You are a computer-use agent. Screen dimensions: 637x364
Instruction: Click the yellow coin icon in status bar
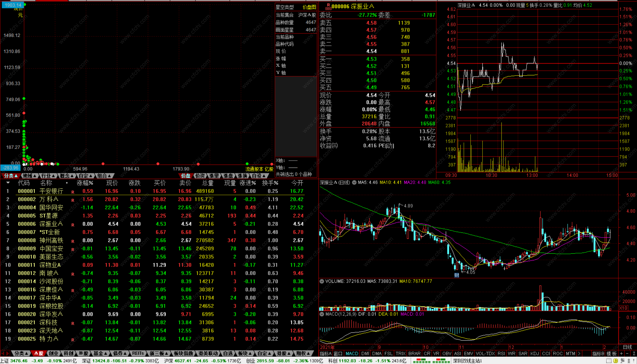616,361
